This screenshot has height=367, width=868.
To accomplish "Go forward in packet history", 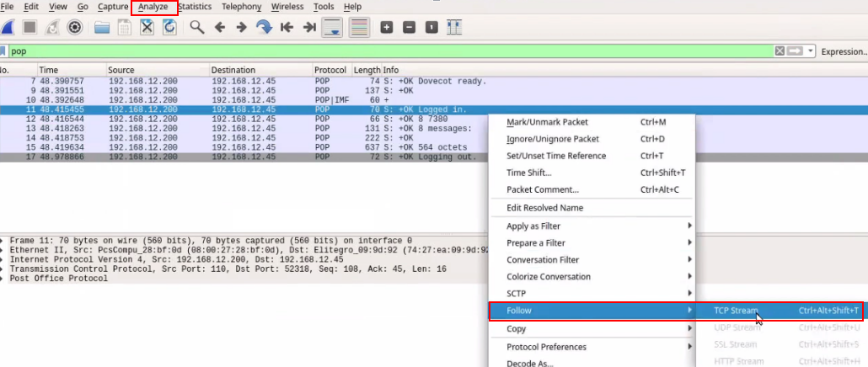I will [x=241, y=27].
